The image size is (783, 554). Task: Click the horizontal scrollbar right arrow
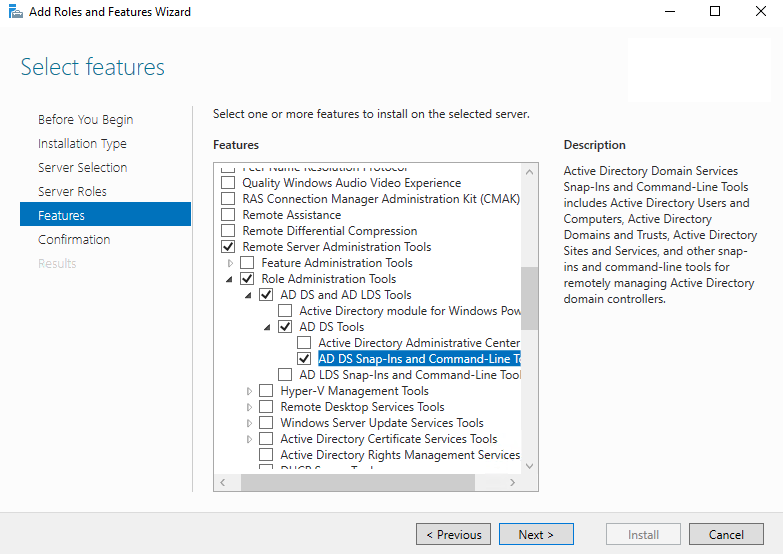514,483
